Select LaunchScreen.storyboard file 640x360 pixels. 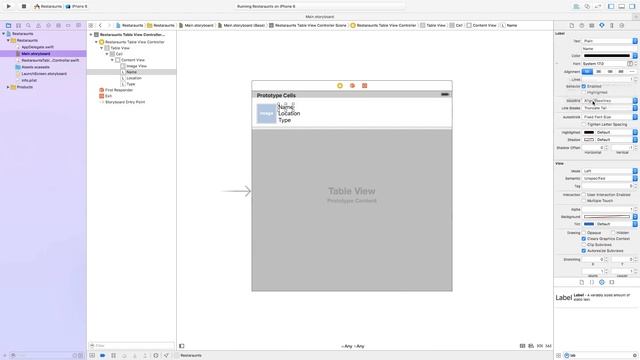click(44, 74)
